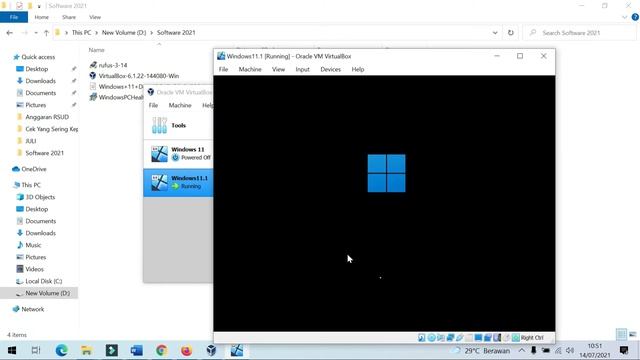
Task: Select Tools in VirtualBox Manager
Action: [x=178, y=125]
